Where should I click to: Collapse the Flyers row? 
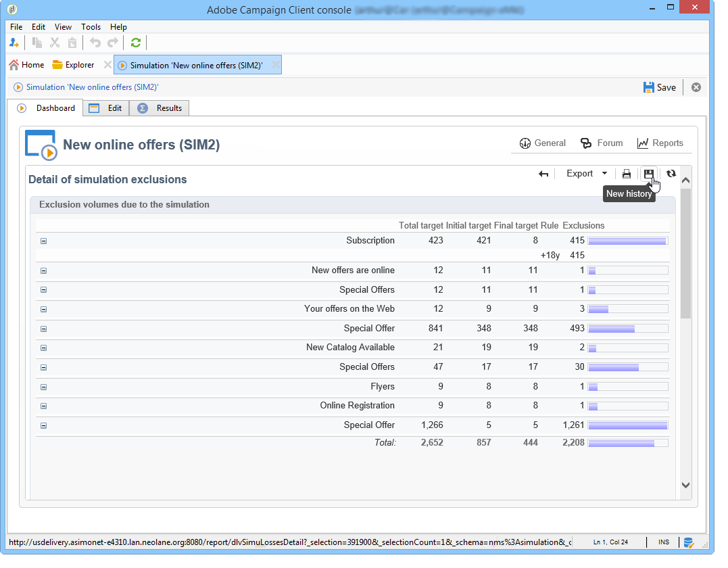44,387
